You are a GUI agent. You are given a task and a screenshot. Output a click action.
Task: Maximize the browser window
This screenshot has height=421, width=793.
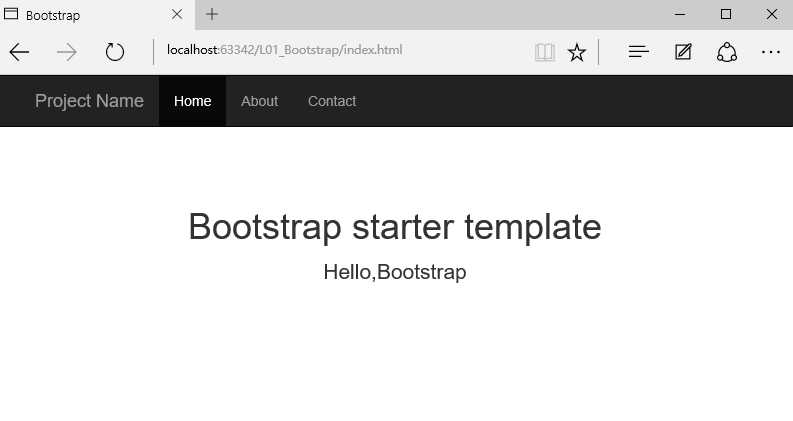point(726,14)
